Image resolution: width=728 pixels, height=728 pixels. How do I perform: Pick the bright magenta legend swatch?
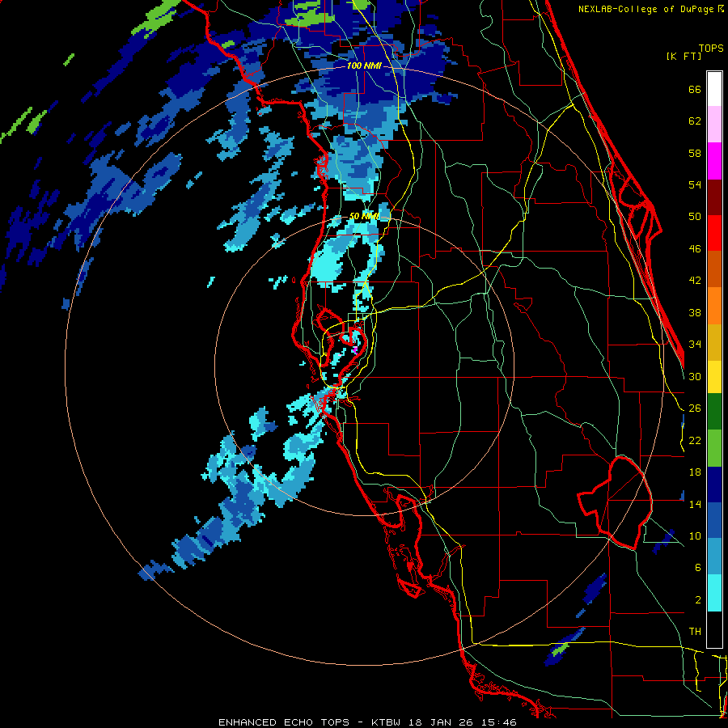(714, 161)
